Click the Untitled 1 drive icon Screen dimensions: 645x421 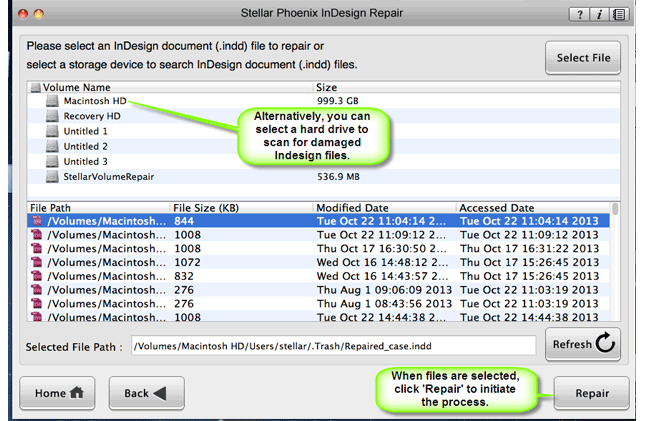52,131
